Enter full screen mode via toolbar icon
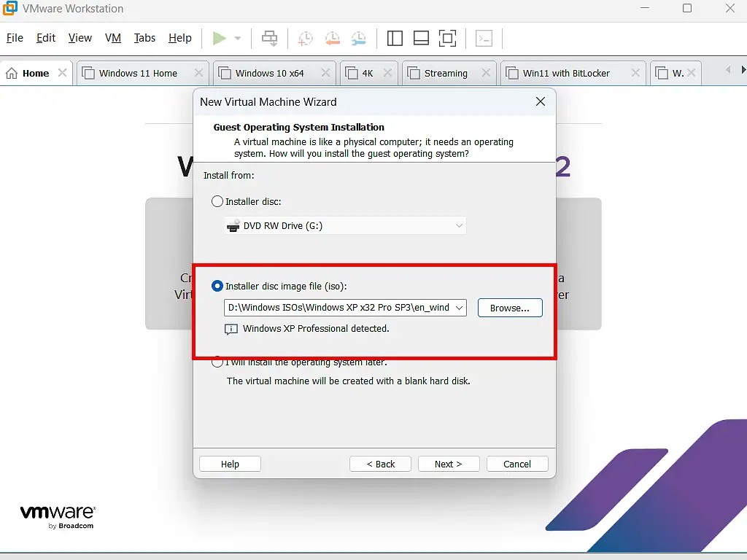 tap(447, 38)
